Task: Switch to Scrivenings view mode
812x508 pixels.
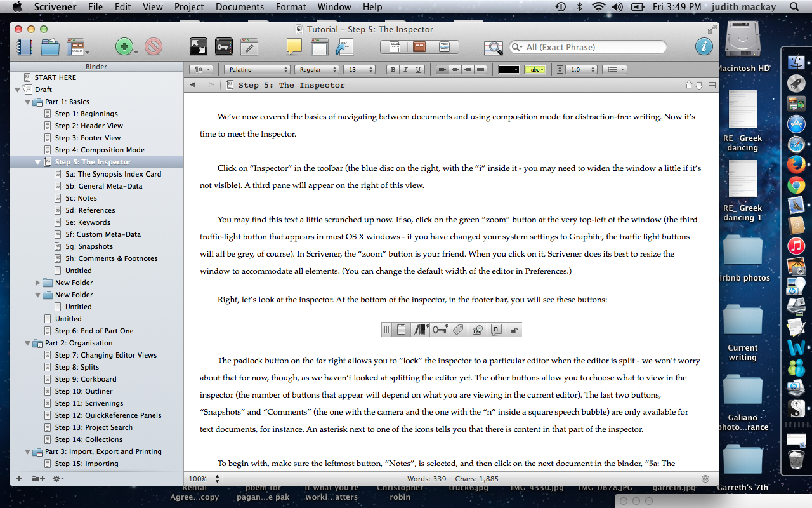Action: pos(394,47)
